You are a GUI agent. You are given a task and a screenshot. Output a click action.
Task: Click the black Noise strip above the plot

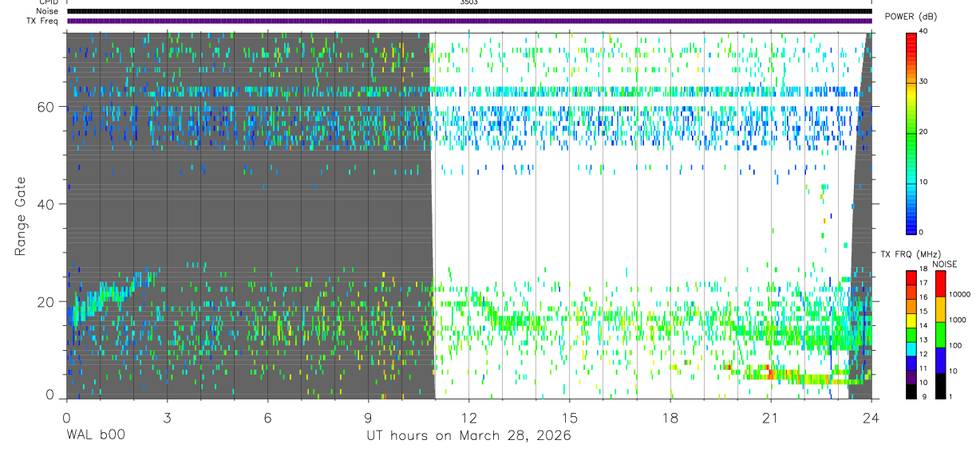[x=468, y=11]
